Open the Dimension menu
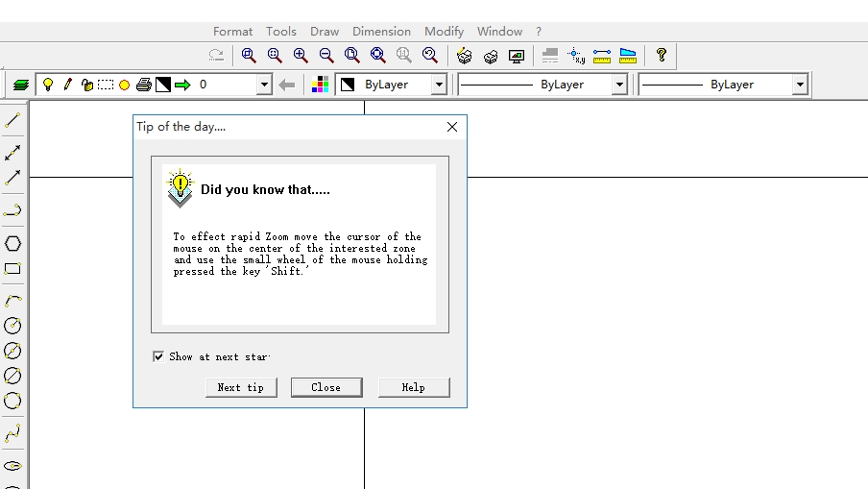 tap(381, 32)
